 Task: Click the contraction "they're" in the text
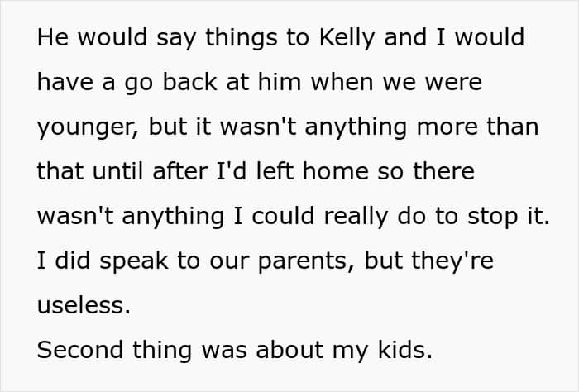452,261
